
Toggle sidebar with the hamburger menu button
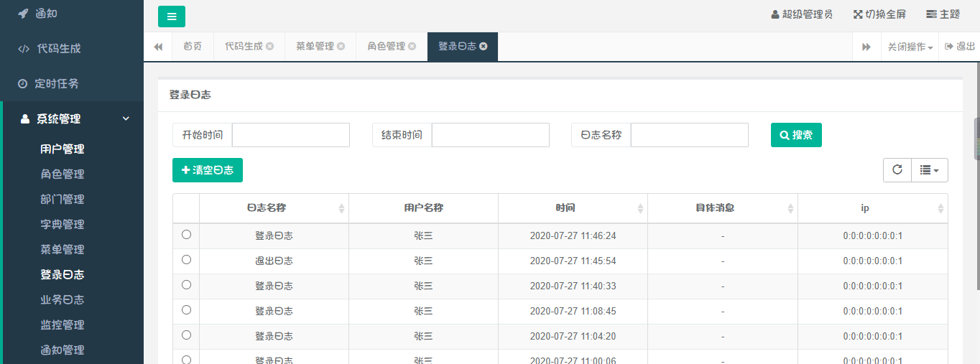click(x=172, y=16)
